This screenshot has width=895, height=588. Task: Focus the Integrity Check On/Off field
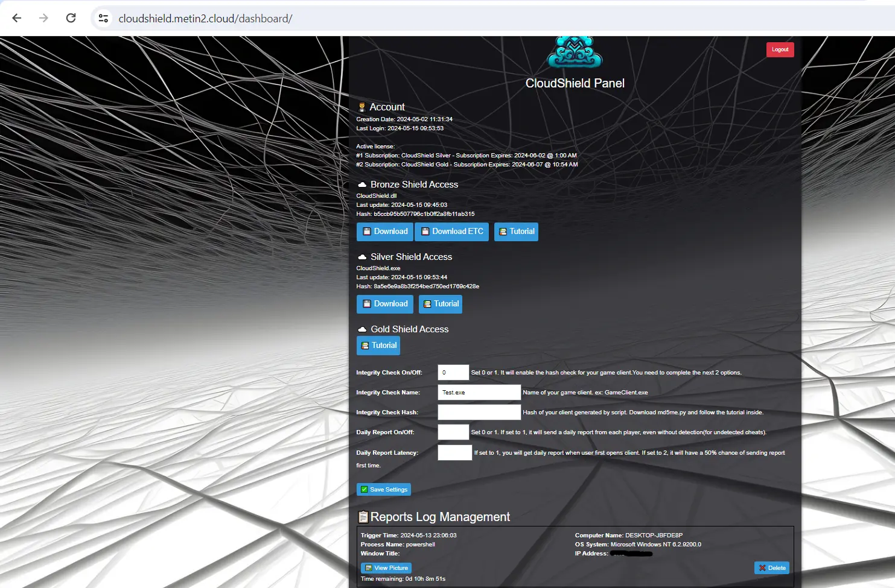coord(453,373)
